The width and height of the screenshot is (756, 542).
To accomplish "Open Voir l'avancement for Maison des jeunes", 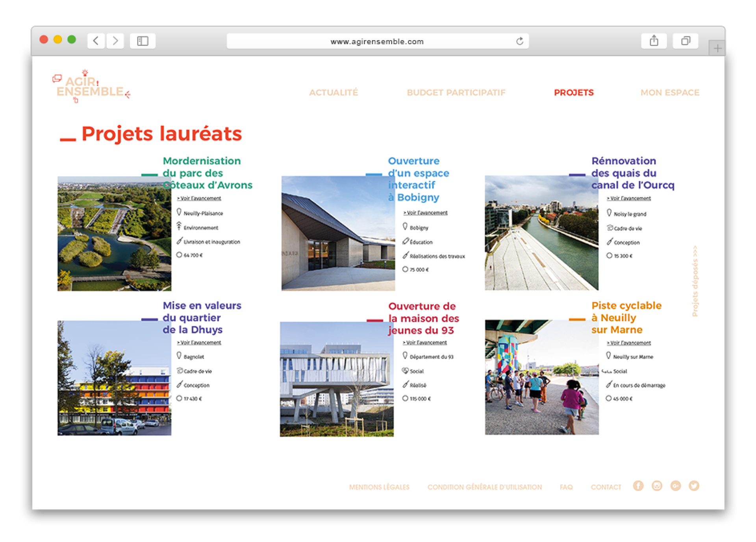I will click(425, 342).
